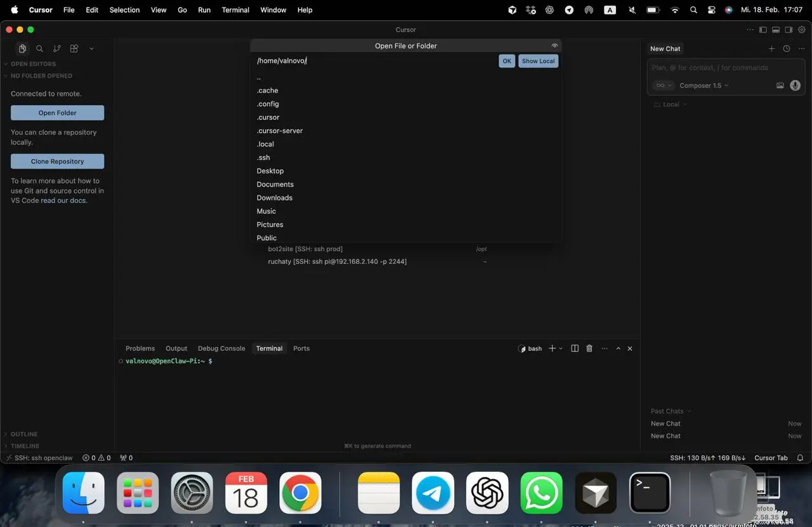Split the terminal pane
Viewport: 812px width, 527px height.
coord(575,348)
